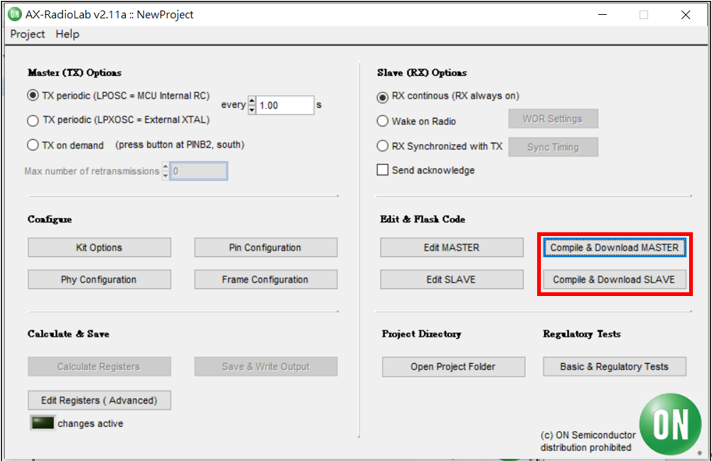This screenshot has width=712, height=461.
Task: Click Compile & Download MASTER
Action: (615, 248)
